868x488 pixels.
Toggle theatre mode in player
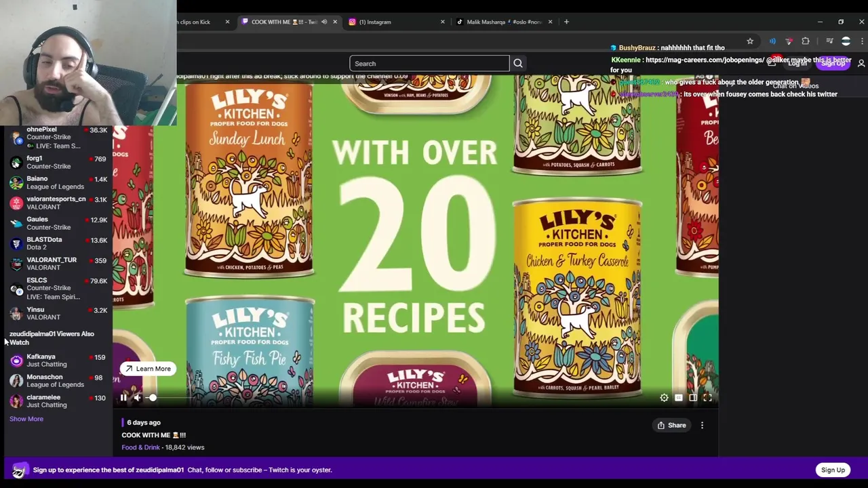[x=692, y=398]
